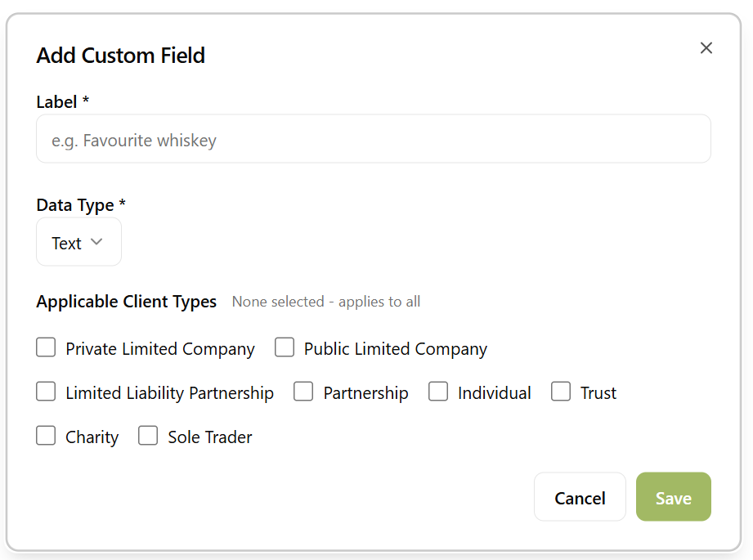Viewport: 753px width, 560px height.
Task: Enable the Public Limited Company checkbox
Action: (285, 347)
